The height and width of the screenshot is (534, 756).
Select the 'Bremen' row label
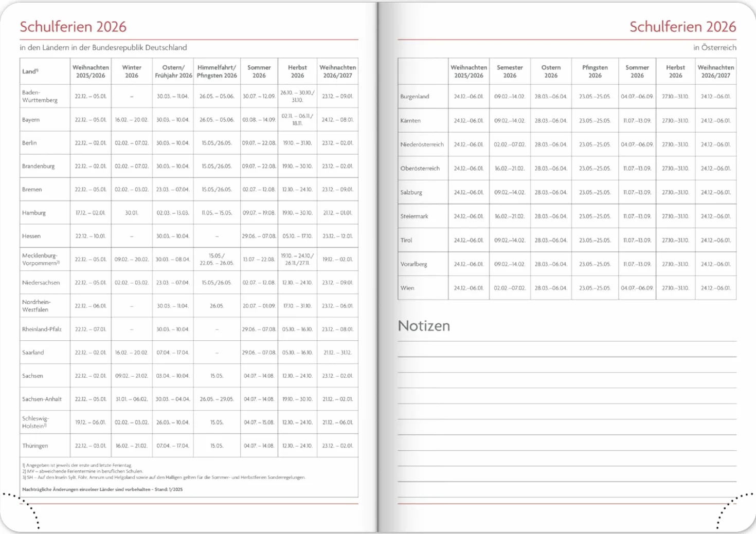[32, 189]
